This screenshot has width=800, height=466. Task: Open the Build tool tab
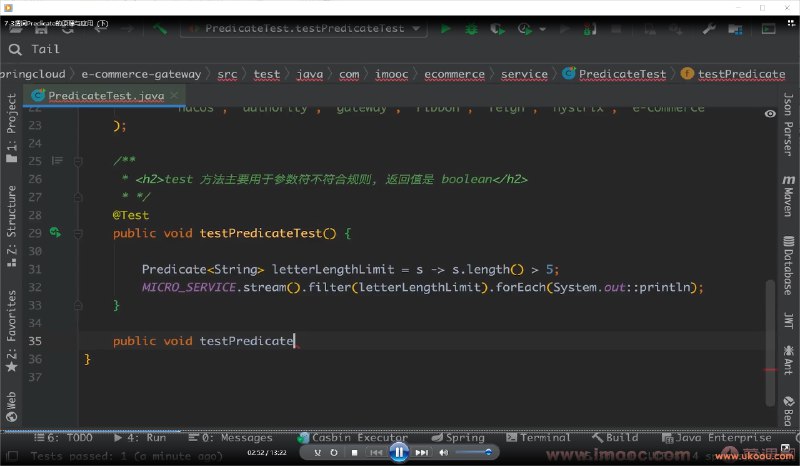point(615,437)
